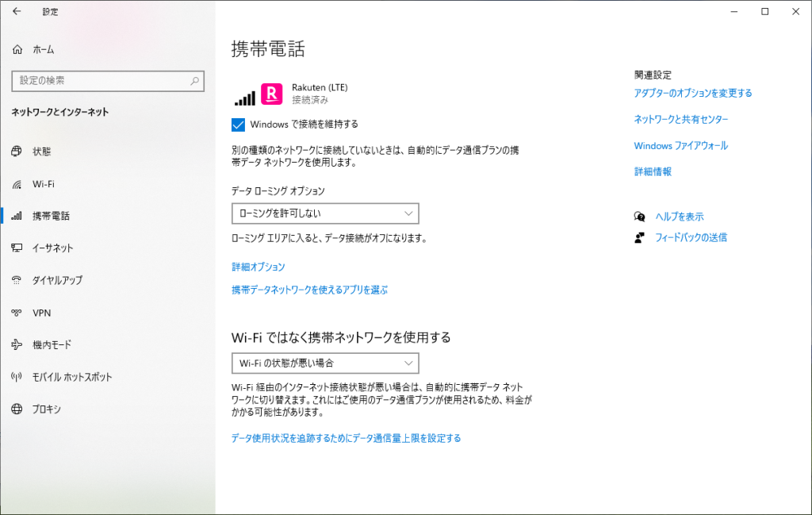
Task: Select 状態 in the sidebar
Action: pyautogui.click(x=41, y=152)
